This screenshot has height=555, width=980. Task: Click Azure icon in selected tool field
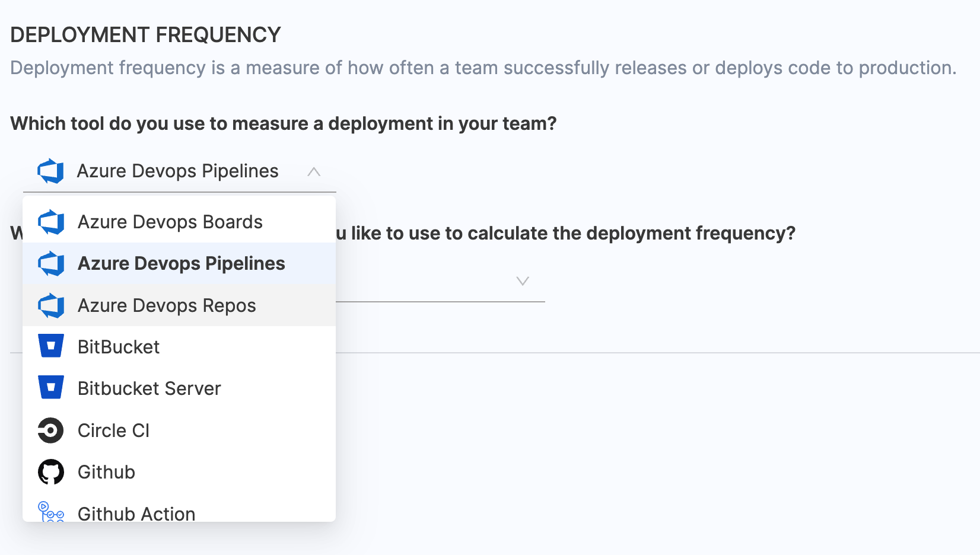[x=50, y=171]
